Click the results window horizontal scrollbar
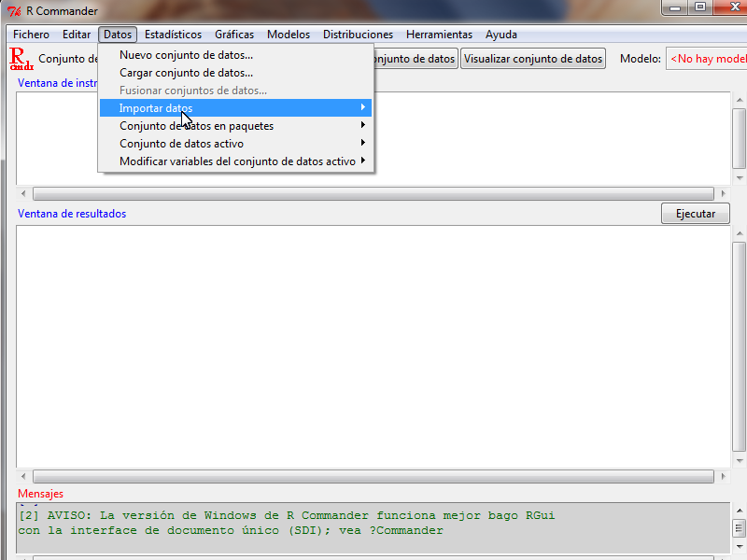The height and width of the screenshot is (560, 747). pyautogui.click(x=373, y=476)
